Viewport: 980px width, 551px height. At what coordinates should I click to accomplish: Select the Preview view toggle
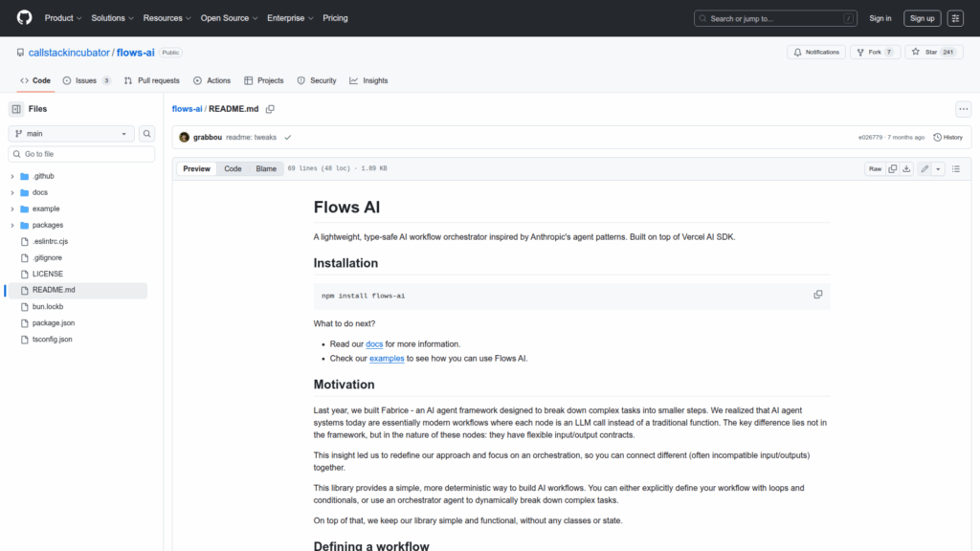click(x=196, y=168)
